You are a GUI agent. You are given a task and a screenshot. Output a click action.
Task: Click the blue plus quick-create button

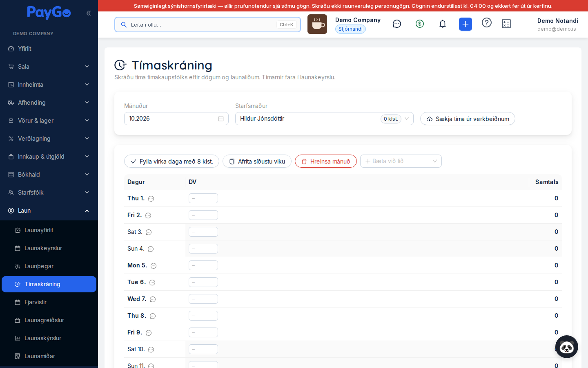pos(465,24)
